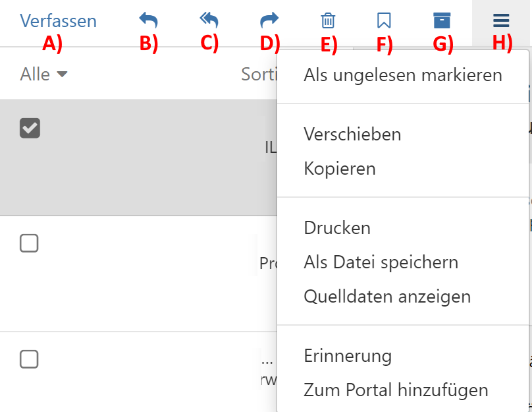The image size is (532, 412).
Task: Click the Reply All double-arrow icon
Action: point(209,21)
